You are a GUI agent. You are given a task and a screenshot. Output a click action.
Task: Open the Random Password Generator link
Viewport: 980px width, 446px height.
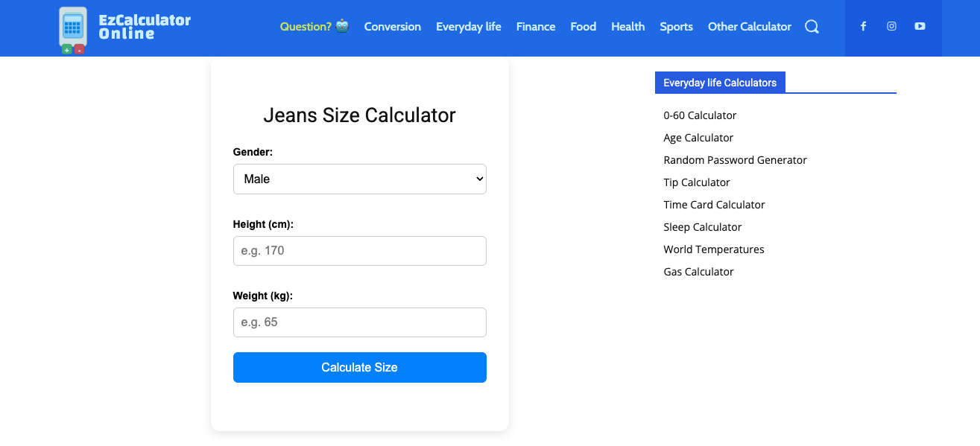tap(735, 160)
